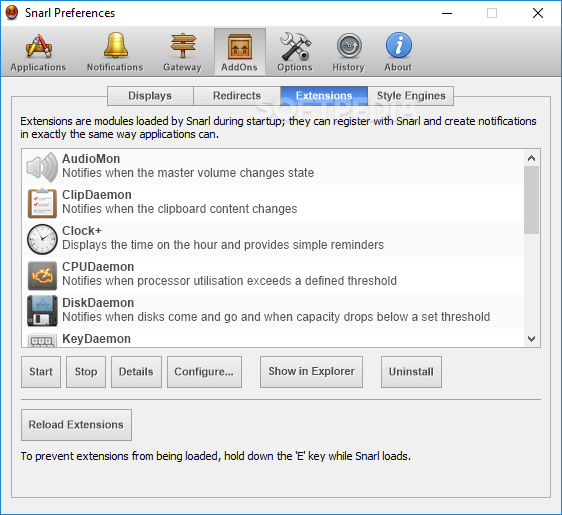Click the extensions list scrollbar thumb
Image resolution: width=562 pixels, height=515 pixels.
tap(532, 200)
